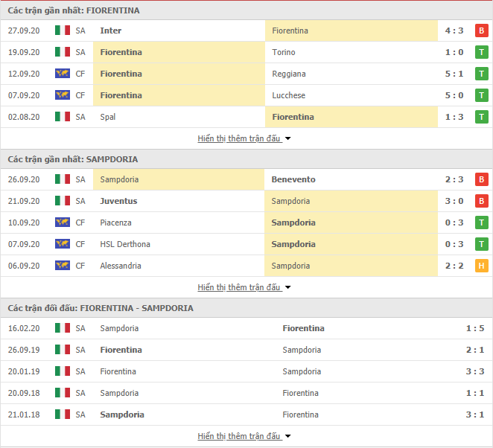Click world flag icon on Piacenza row

(63, 223)
